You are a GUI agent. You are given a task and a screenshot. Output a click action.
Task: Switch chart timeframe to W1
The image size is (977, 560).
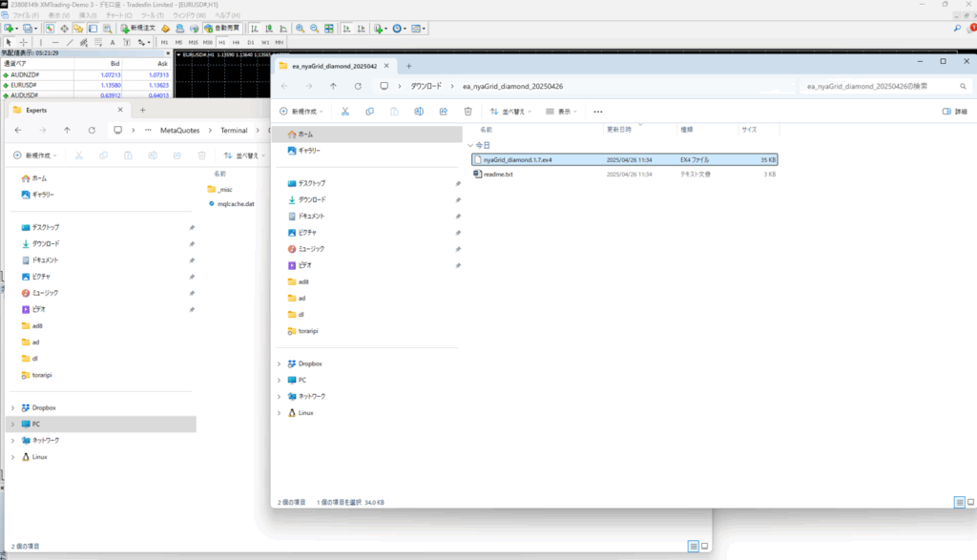pos(265,42)
